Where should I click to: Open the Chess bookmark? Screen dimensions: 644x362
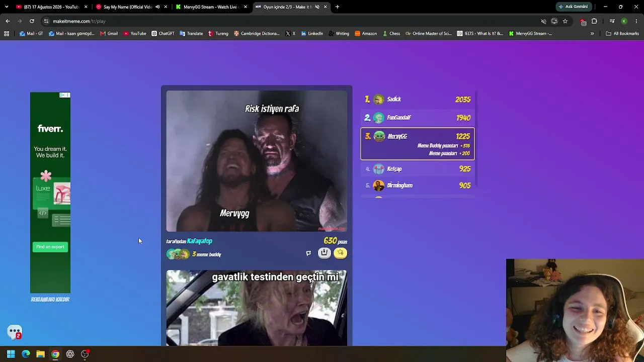391,34
